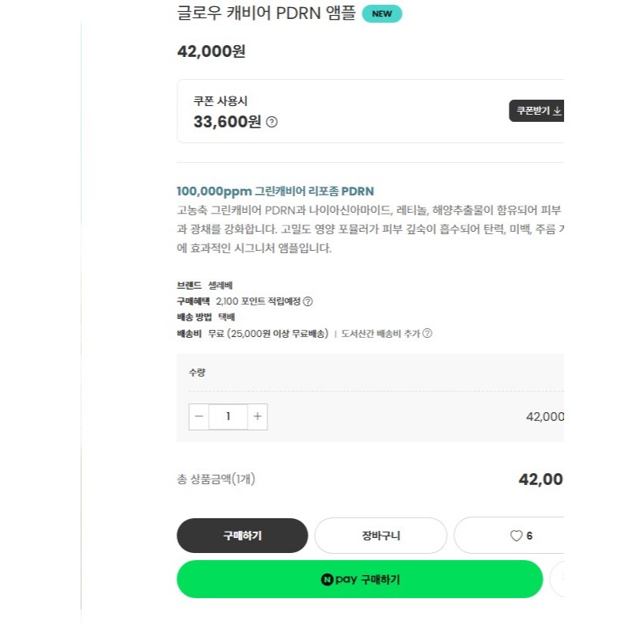Buy with the green Npay 구매하기 button
The image size is (644, 644).
[x=359, y=579]
